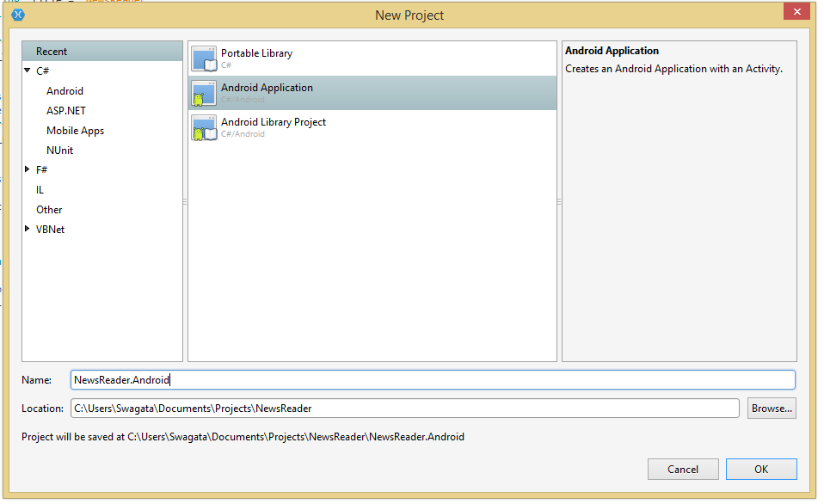Open the Browse... folder dialog
Viewport: 824px width, 504px height.
[772, 409]
